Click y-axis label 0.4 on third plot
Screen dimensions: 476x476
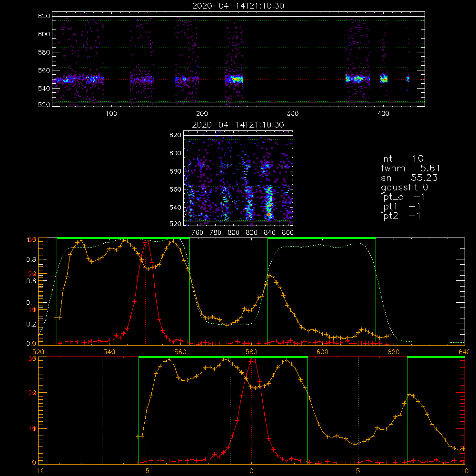click(x=31, y=303)
